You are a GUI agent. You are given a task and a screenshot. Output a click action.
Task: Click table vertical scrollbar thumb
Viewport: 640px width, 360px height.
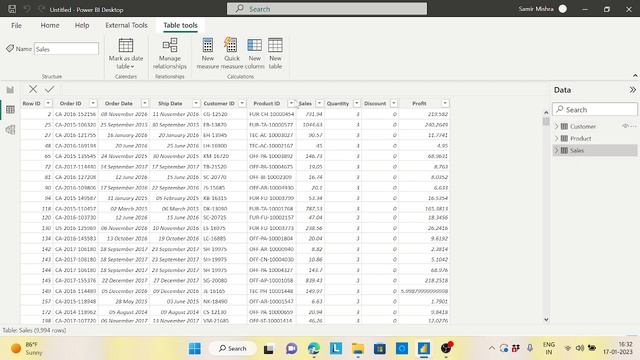tap(546, 122)
